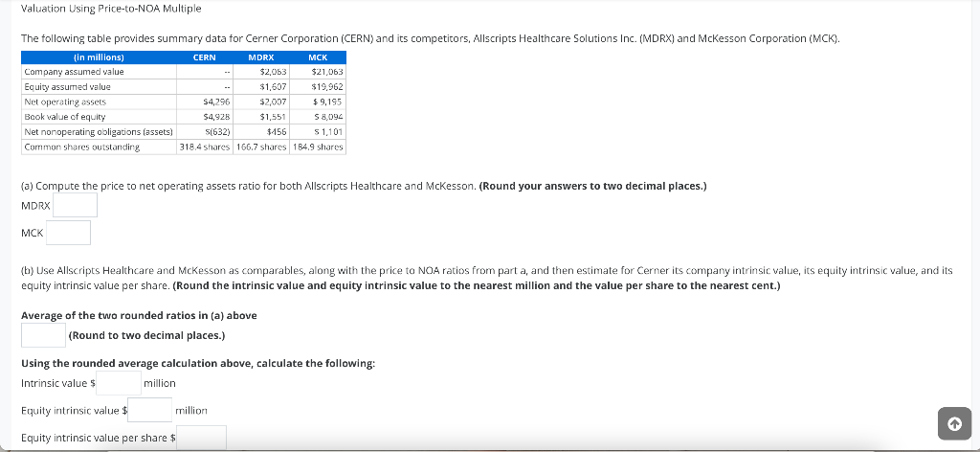Click the Equity intrinsic value input field
The height and width of the screenshot is (452, 980).
click(x=150, y=410)
